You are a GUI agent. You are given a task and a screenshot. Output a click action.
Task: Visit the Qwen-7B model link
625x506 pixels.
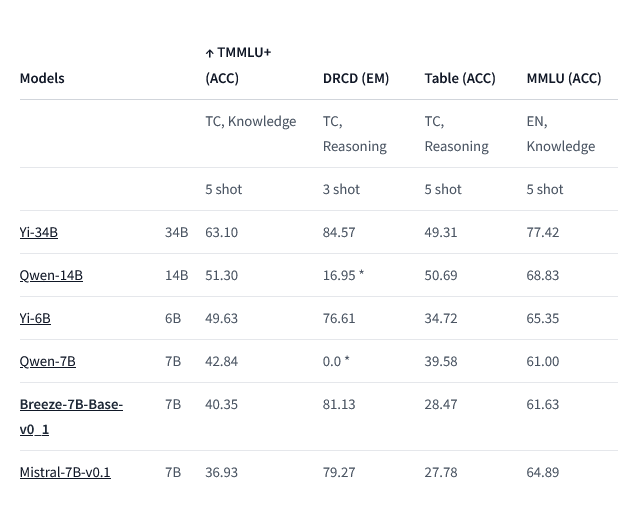47,361
